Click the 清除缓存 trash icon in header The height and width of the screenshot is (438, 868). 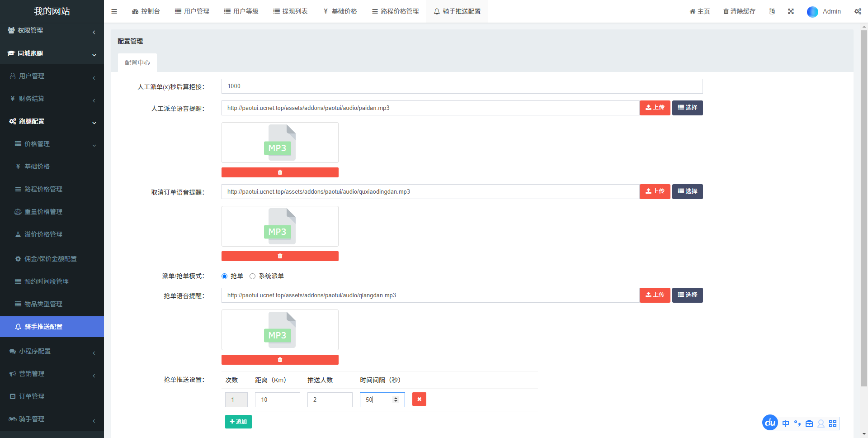(726, 11)
